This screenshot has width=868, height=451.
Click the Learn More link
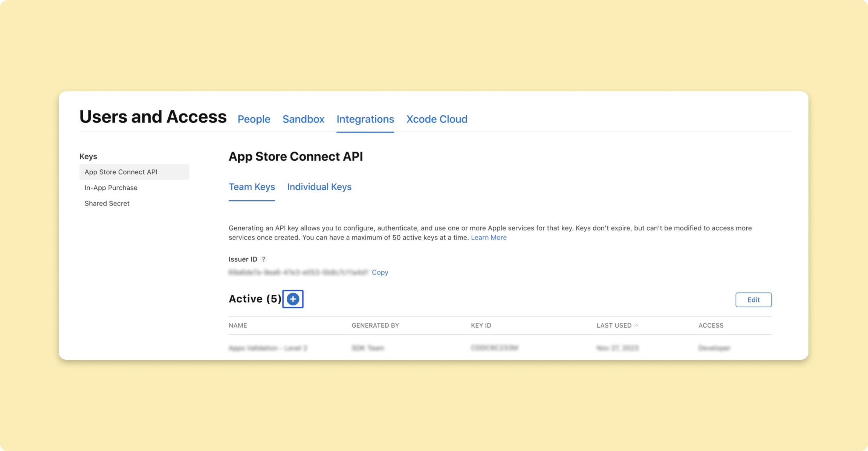(489, 238)
